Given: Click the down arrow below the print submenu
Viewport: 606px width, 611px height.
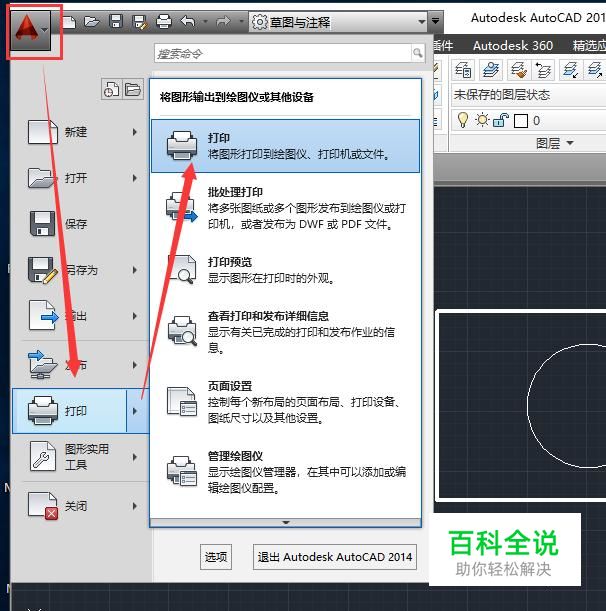Looking at the screenshot, I should 286,523.
